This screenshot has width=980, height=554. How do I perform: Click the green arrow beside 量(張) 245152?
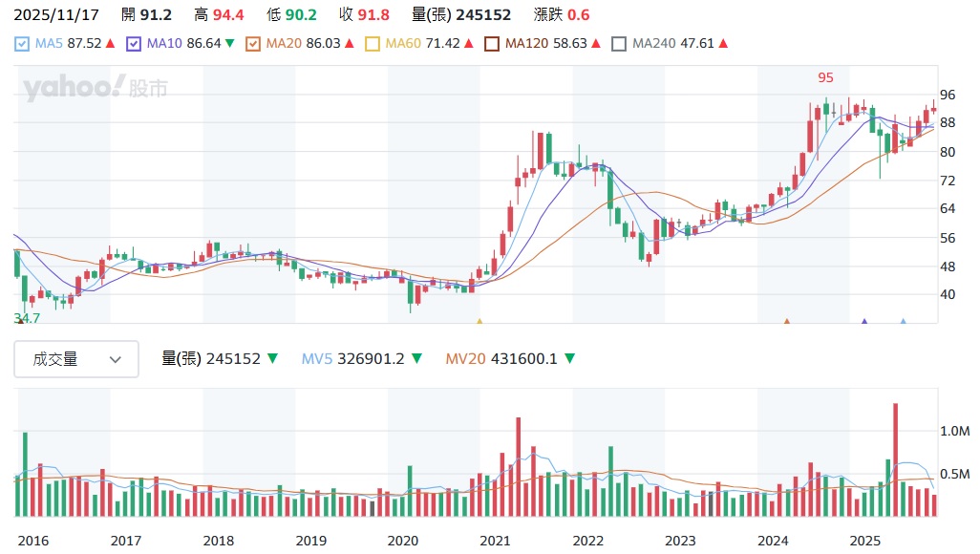[x=271, y=358]
